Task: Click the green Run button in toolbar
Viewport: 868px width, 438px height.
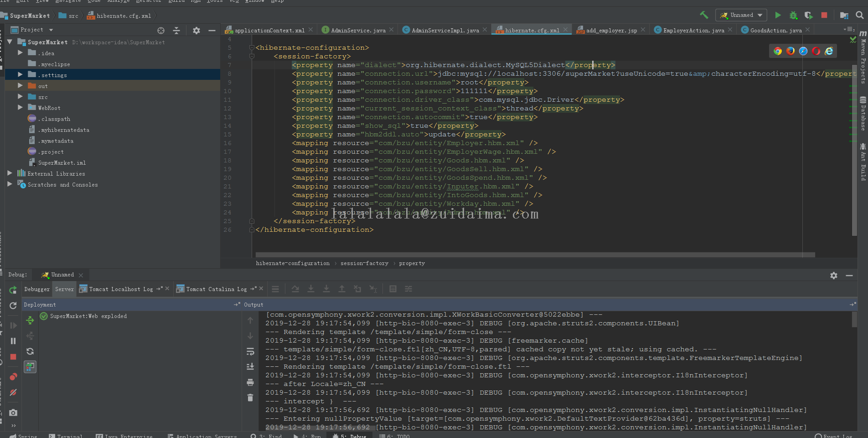Action: pos(778,15)
